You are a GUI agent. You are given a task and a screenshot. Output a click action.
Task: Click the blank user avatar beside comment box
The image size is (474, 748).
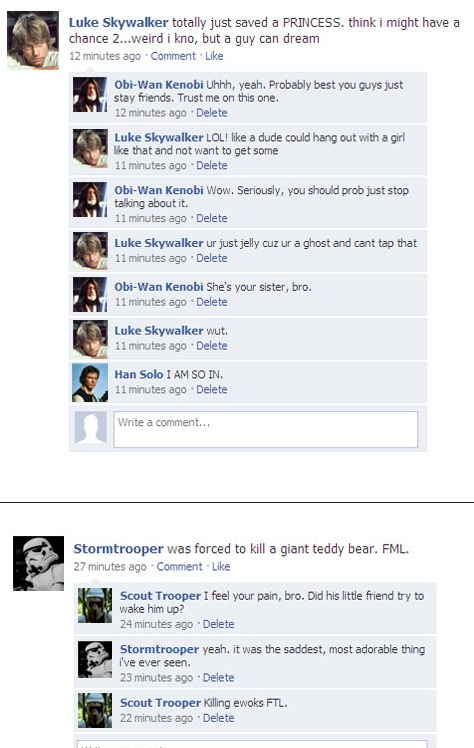pos(90,428)
